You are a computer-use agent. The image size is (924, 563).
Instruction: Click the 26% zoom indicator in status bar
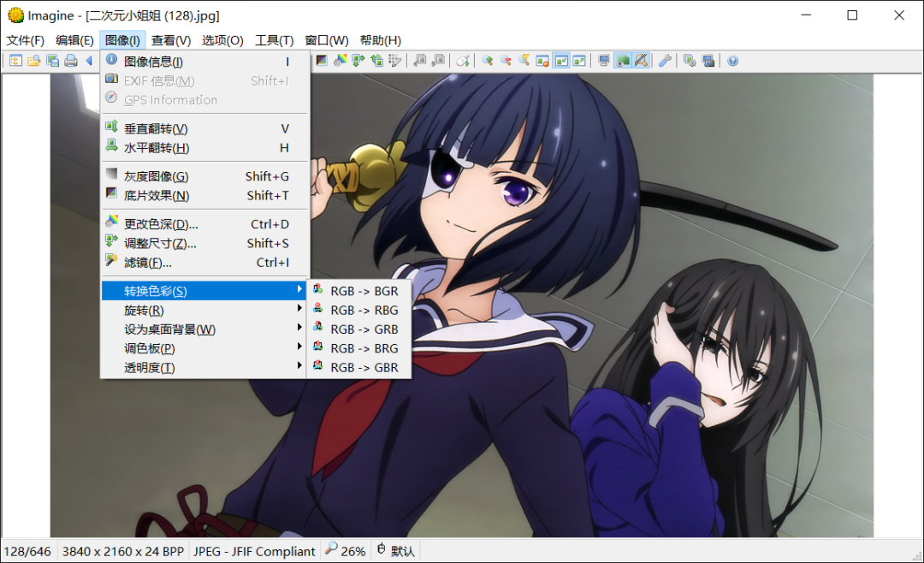point(346,551)
